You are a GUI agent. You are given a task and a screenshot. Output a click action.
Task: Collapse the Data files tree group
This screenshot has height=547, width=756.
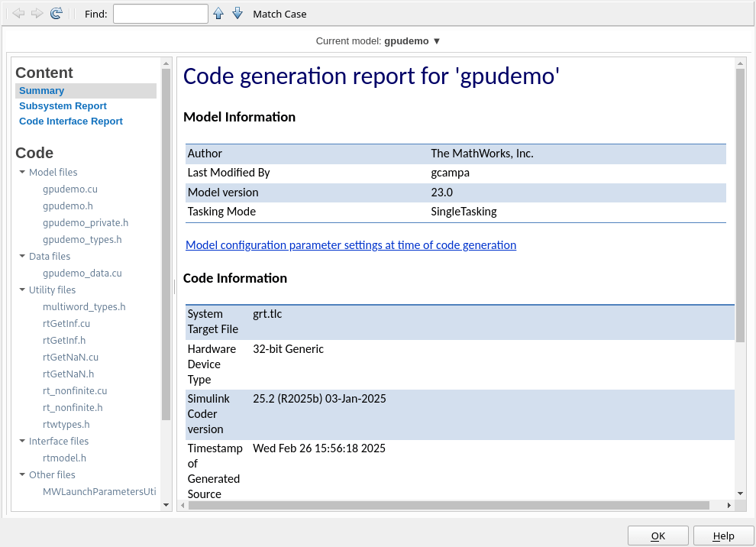click(23, 257)
